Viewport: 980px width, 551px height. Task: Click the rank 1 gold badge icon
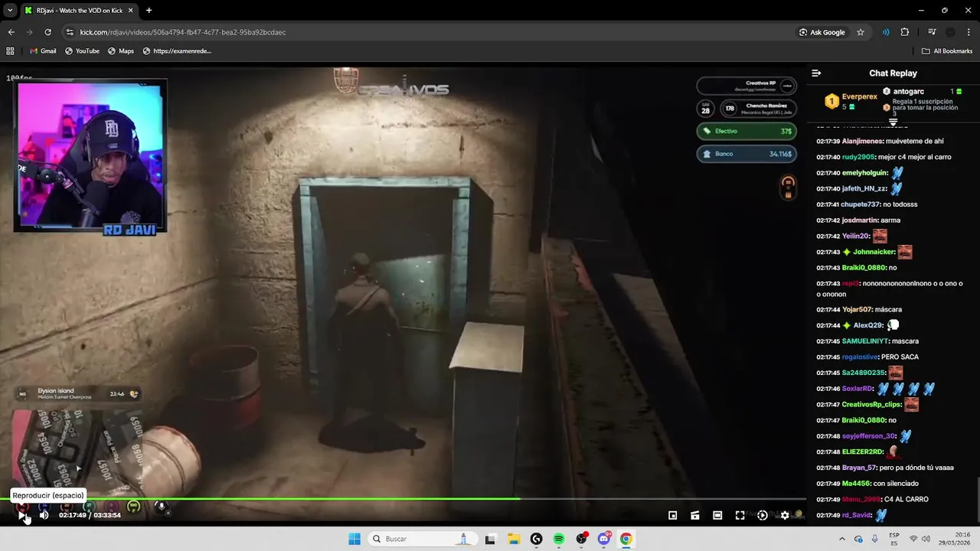831,101
